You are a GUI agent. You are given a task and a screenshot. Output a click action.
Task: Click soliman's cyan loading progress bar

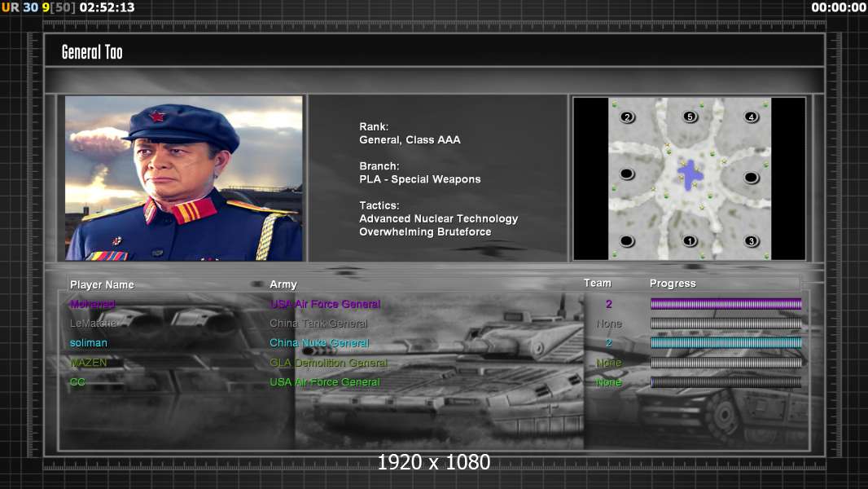point(726,343)
